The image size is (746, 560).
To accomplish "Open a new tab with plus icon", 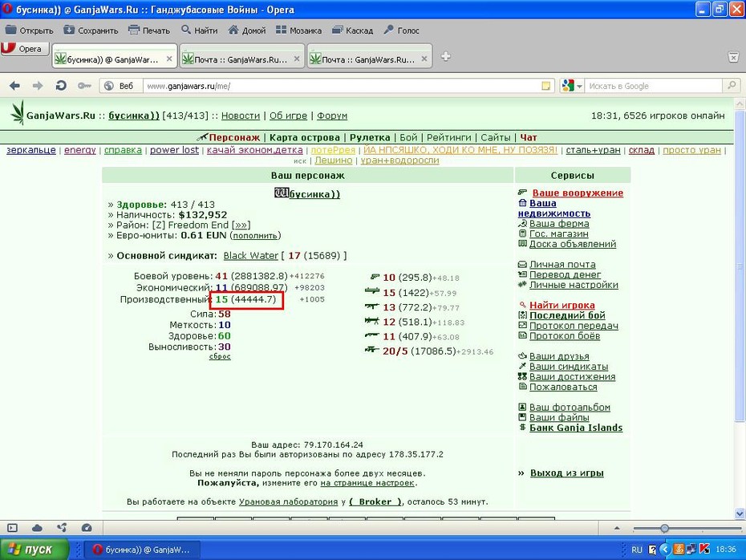I will pyautogui.click(x=445, y=57).
